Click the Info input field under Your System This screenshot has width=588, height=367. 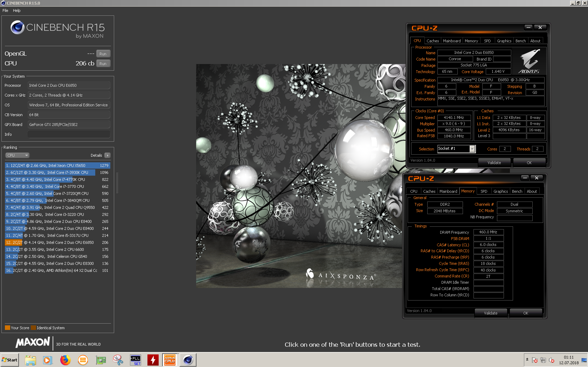coord(69,134)
